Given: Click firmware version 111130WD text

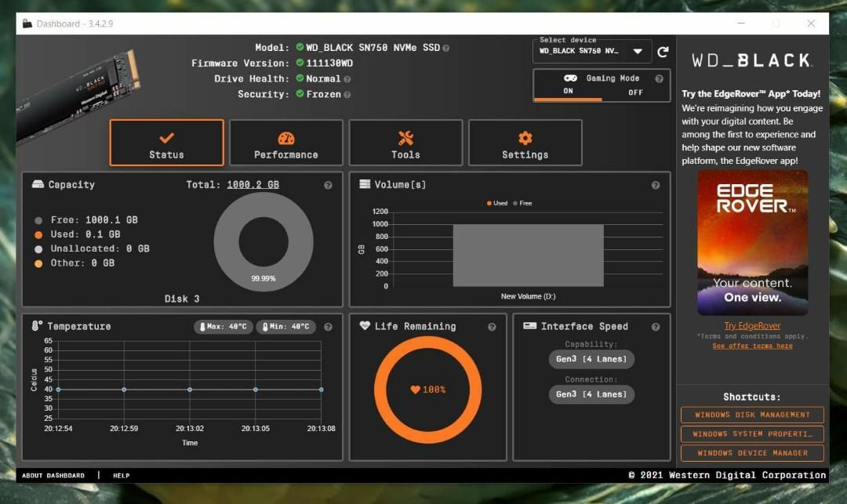Looking at the screenshot, I should click(x=329, y=63).
